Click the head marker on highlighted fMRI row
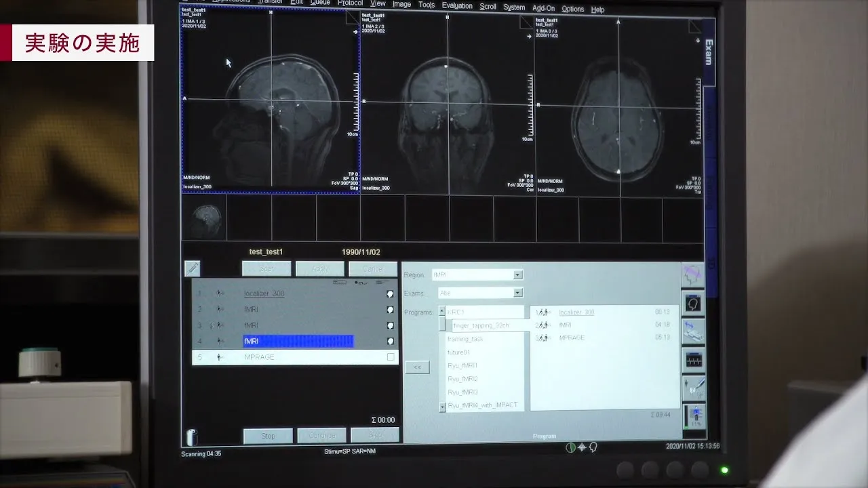868x488 pixels. pos(390,341)
